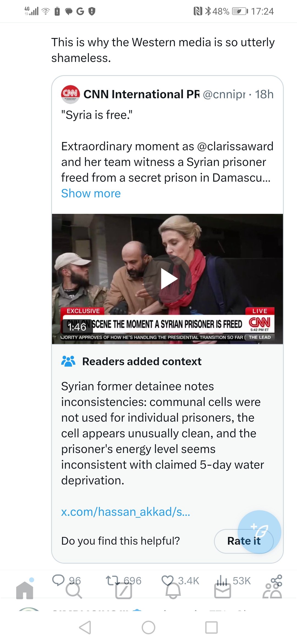Tap the Rate it button
Screen dimensions: 297x644
[244, 541]
